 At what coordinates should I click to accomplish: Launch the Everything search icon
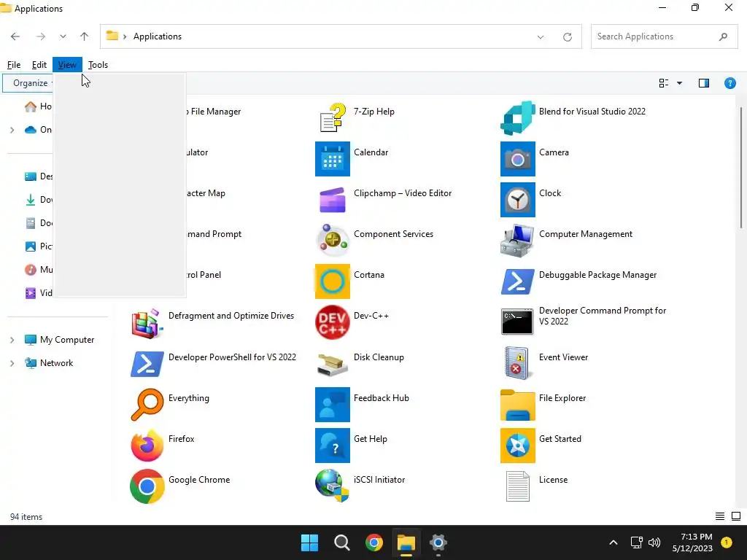[x=147, y=405]
